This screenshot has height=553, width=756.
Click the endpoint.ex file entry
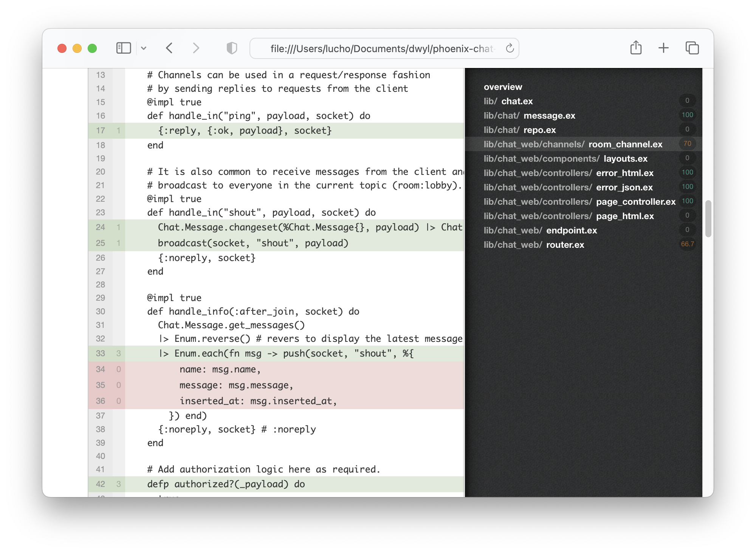click(571, 230)
